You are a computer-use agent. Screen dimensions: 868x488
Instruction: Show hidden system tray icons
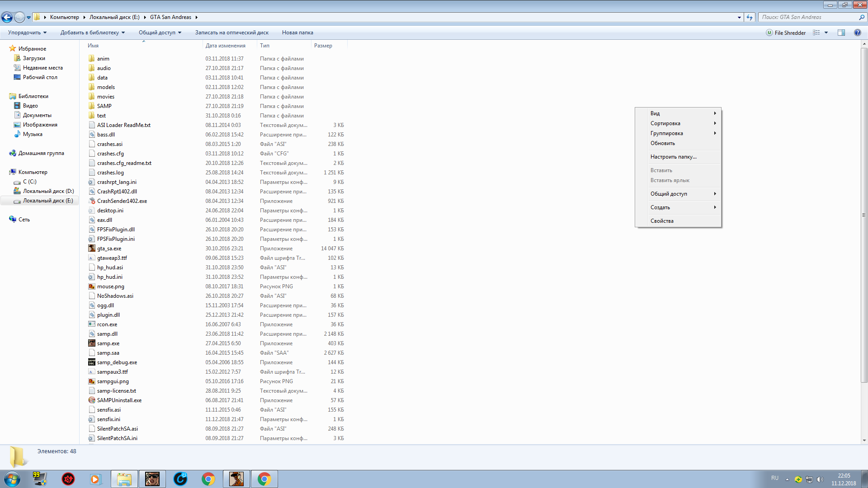(787, 479)
